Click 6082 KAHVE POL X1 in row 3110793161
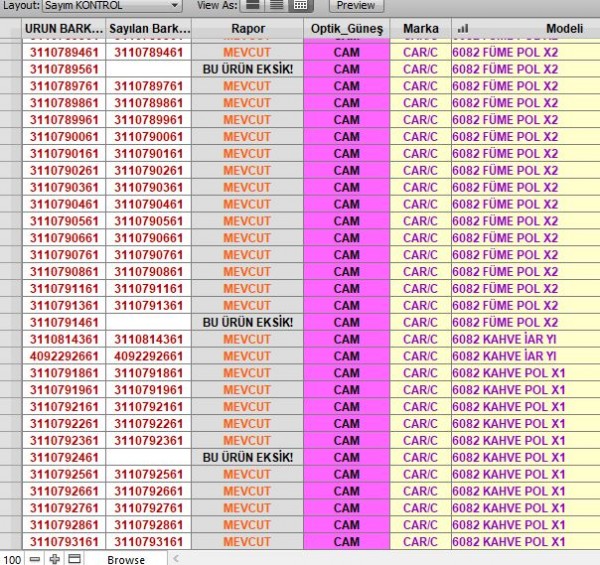Image resolution: width=600 pixels, height=565 pixels. pos(509,541)
